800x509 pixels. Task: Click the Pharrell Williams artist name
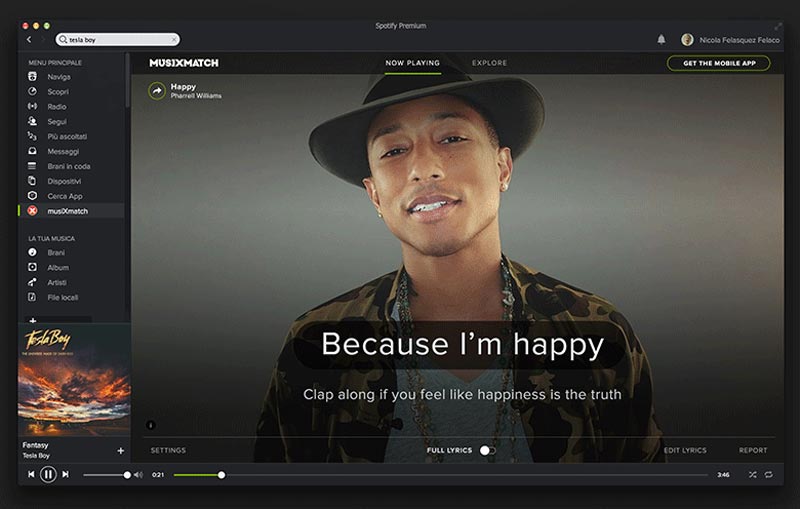[x=196, y=96]
